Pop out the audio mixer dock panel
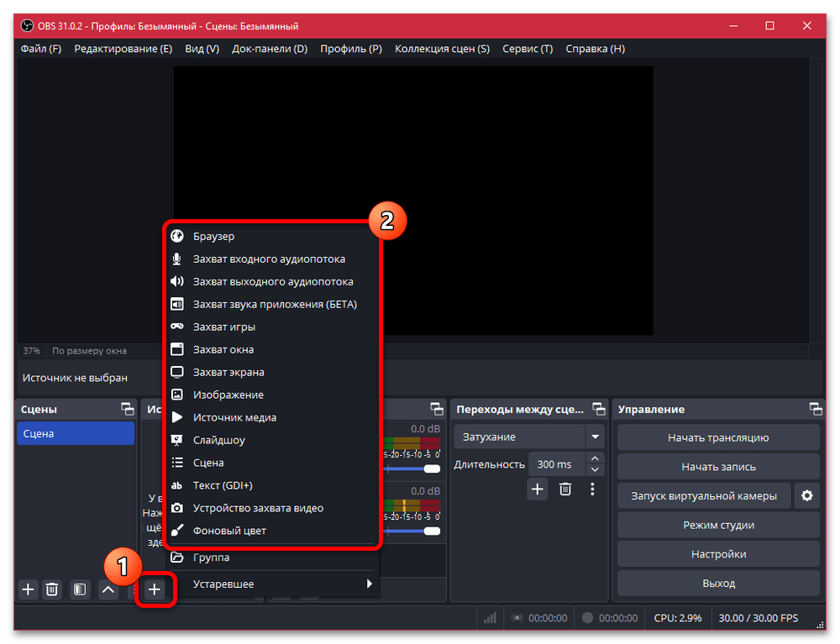This screenshot has width=840, height=644. pyautogui.click(x=437, y=409)
